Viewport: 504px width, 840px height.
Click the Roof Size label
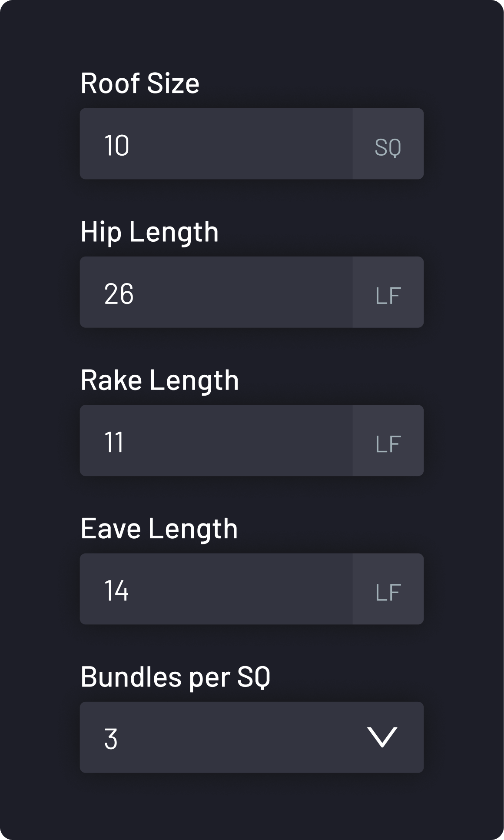coord(140,83)
